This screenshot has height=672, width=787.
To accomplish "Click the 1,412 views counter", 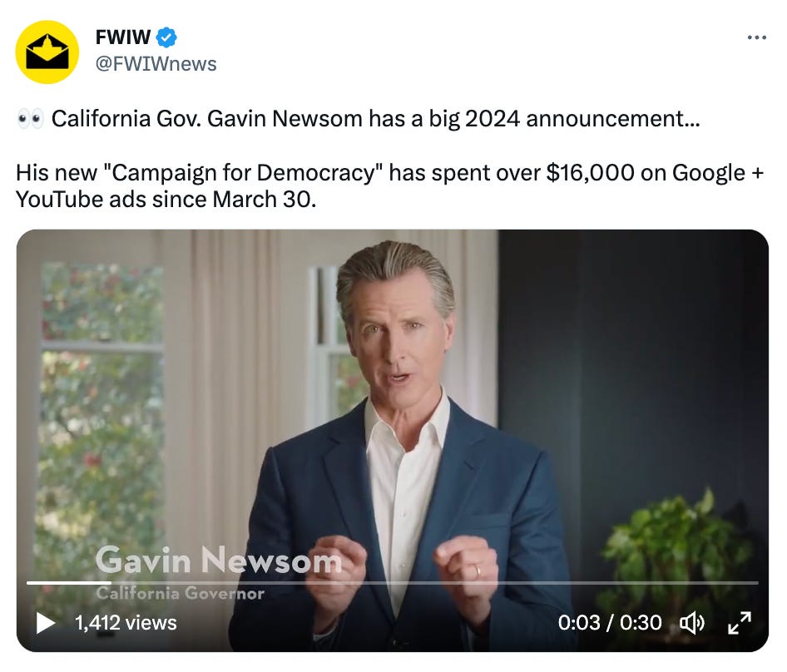I will (126, 623).
